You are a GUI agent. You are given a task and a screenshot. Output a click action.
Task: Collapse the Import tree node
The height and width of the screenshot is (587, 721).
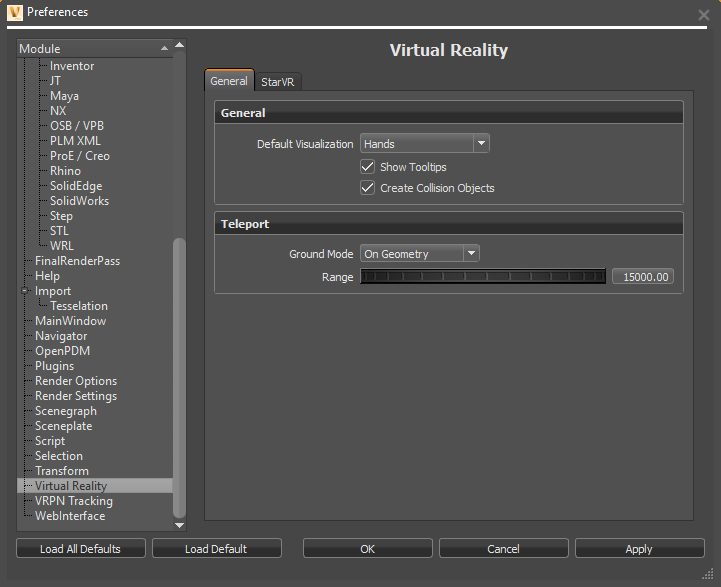pyautogui.click(x=24, y=291)
